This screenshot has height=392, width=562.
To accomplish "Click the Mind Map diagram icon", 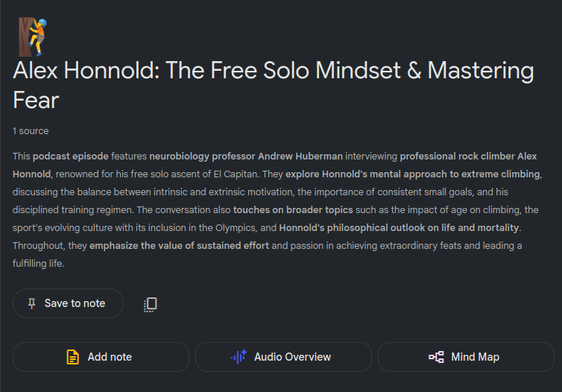I will (436, 357).
